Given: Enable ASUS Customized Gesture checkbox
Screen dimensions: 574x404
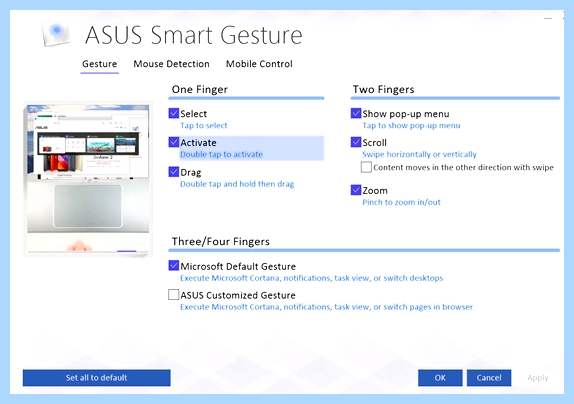Looking at the screenshot, I should click(x=174, y=295).
